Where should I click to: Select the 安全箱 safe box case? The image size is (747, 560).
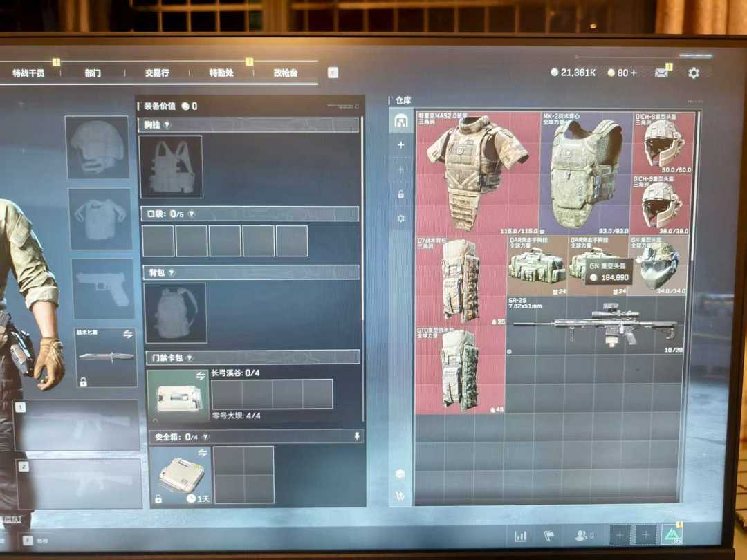tap(181, 475)
